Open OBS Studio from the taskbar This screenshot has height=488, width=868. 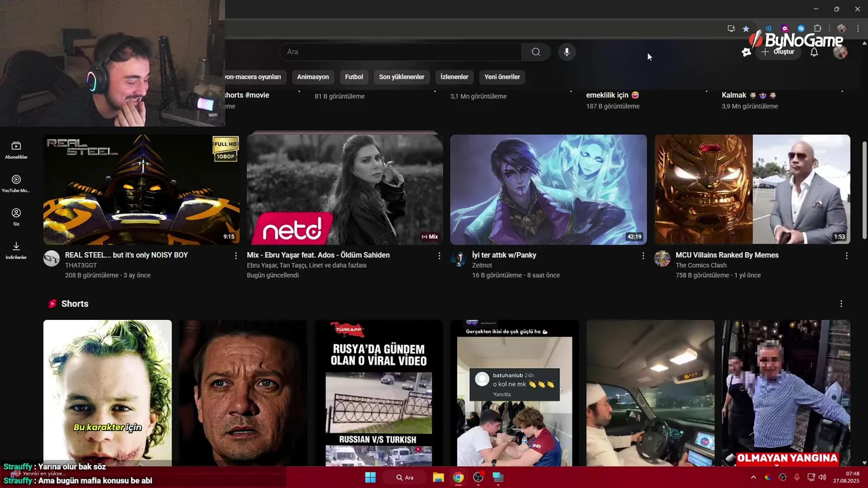coord(478,477)
